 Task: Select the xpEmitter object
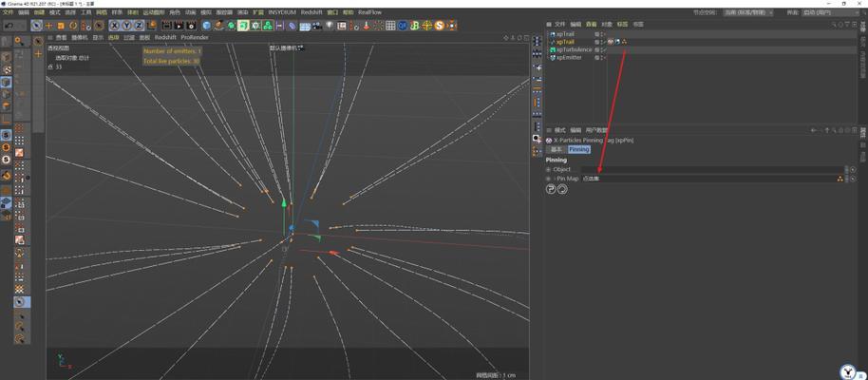pos(569,58)
